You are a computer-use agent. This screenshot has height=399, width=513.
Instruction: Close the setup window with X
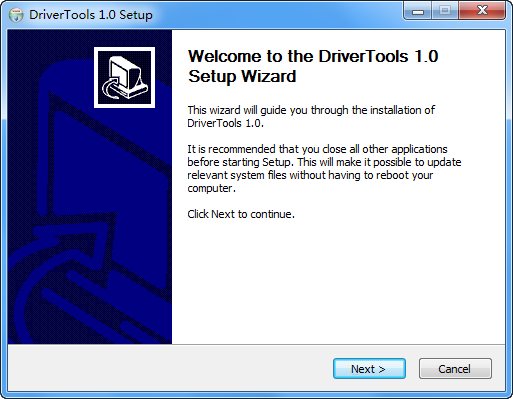tap(482, 11)
